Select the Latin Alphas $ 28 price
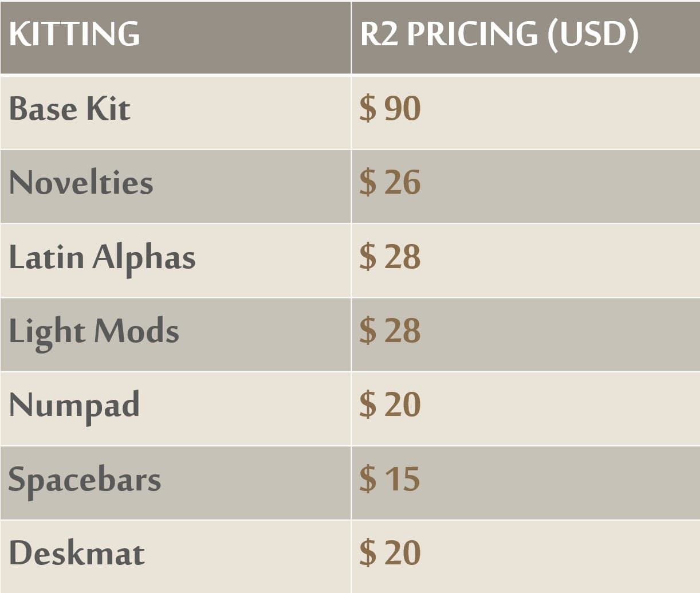Screen dimensions: 700x593 pos(390,257)
